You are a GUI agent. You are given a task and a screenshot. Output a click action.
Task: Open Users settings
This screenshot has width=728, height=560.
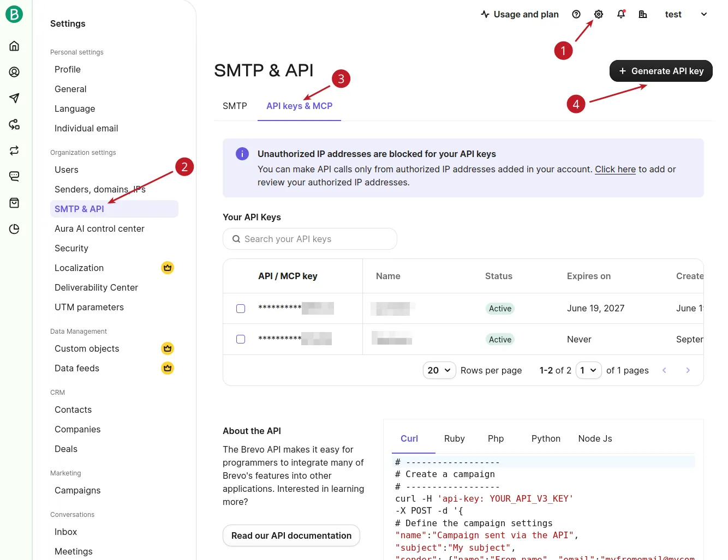67,170
